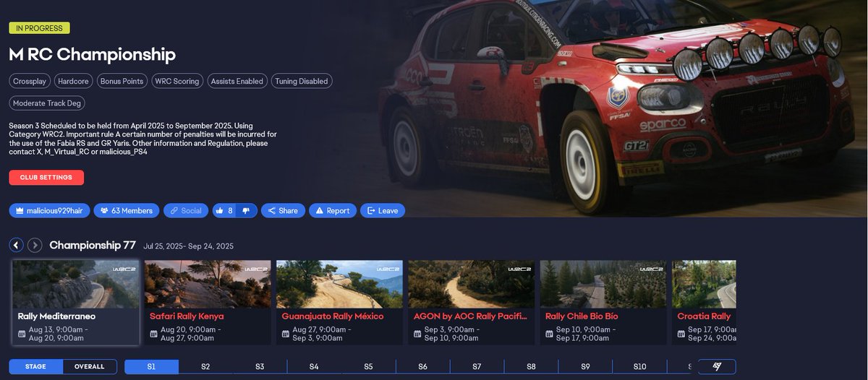This screenshot has width=868, height=380.
Task: Open the AGON by AOC Rally Pacifico card
Action: [x=472, y=303]
